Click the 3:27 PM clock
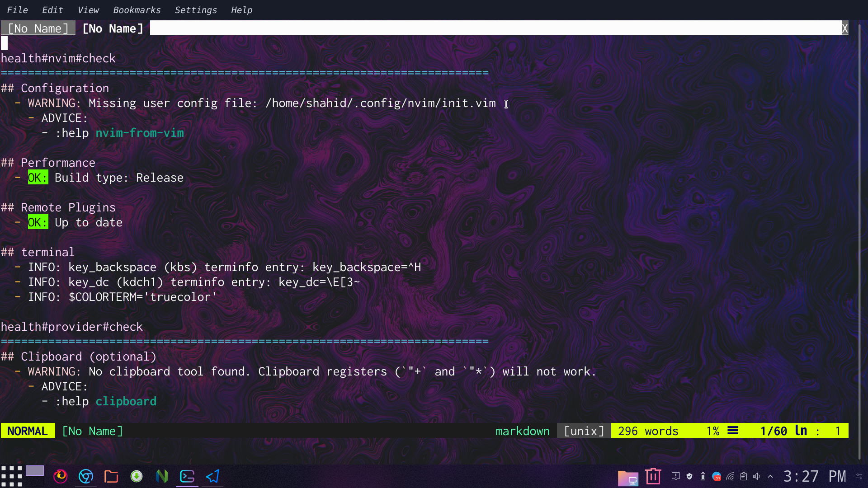This screenshot has height=488, width=868. coord(815,476)
